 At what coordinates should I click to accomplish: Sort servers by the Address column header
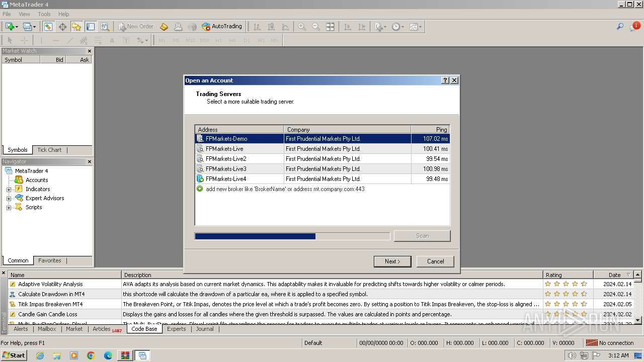point(239,129)
